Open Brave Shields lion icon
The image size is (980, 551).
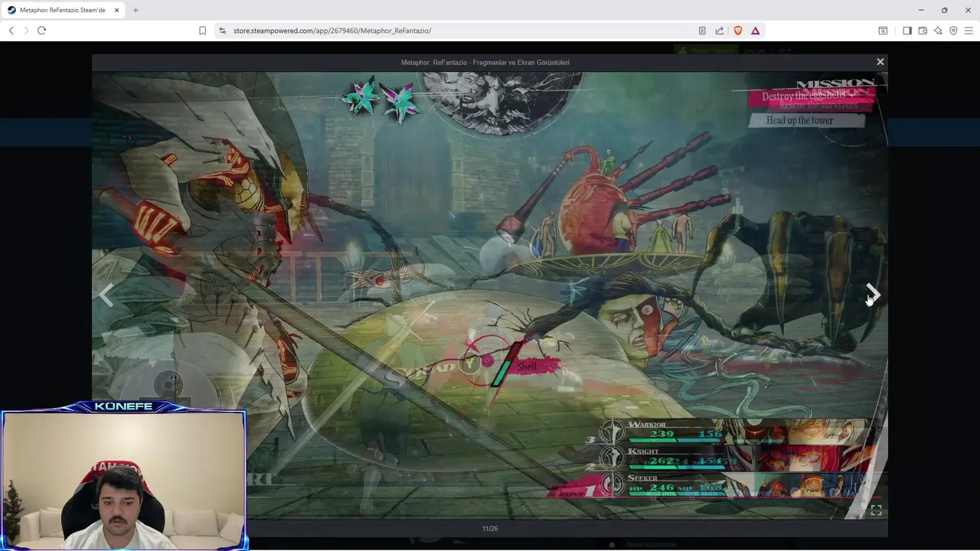(x=738, y=31)
